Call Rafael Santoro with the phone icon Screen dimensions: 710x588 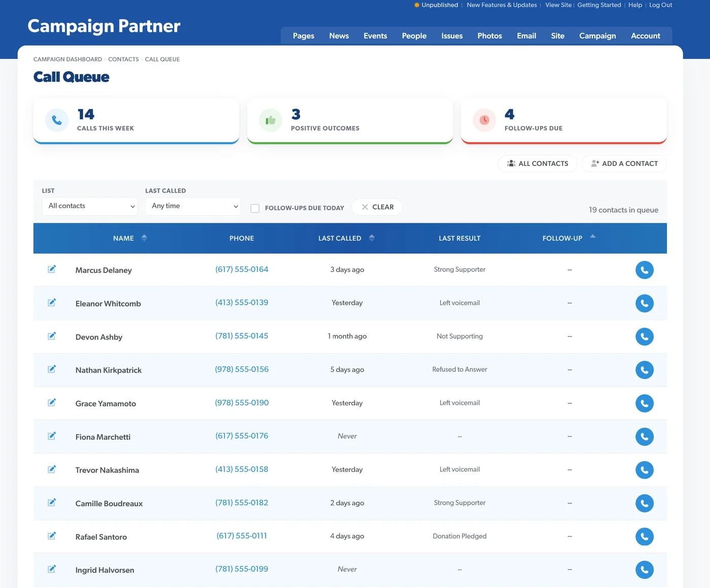(x=644, y=536)
